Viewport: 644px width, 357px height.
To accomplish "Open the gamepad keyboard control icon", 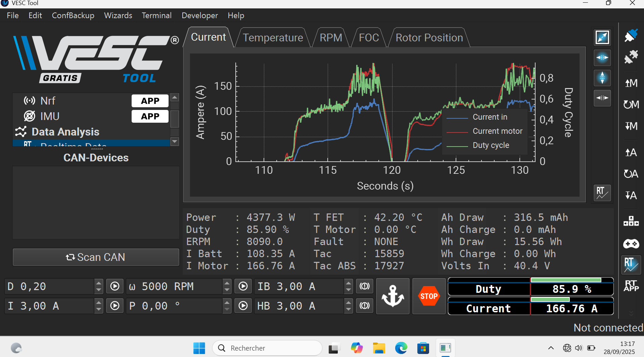I will pos(631,244).
